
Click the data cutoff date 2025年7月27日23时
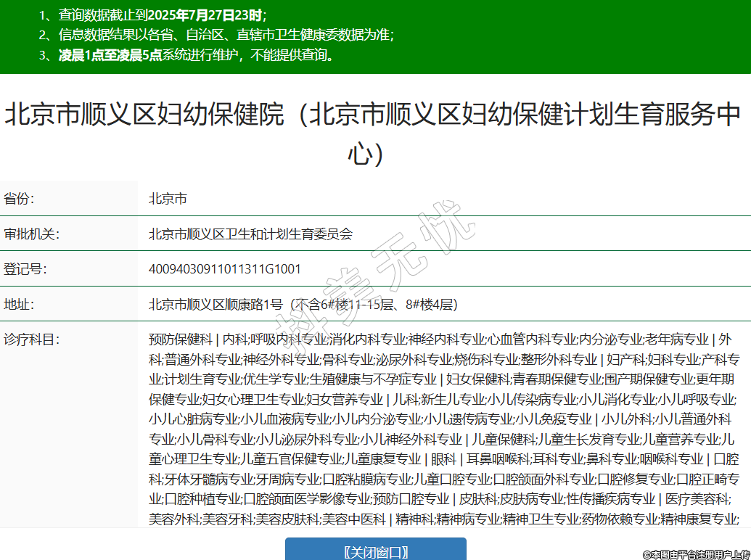tap(206, 15)
